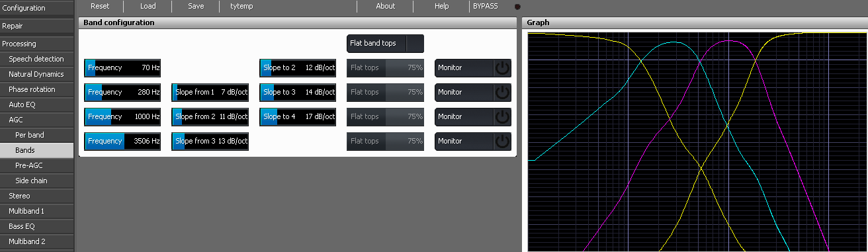This screenshot has width=868, height=252.
Task: Toggle the fourth band's Monitor power icon
Action: coord(503,141)
